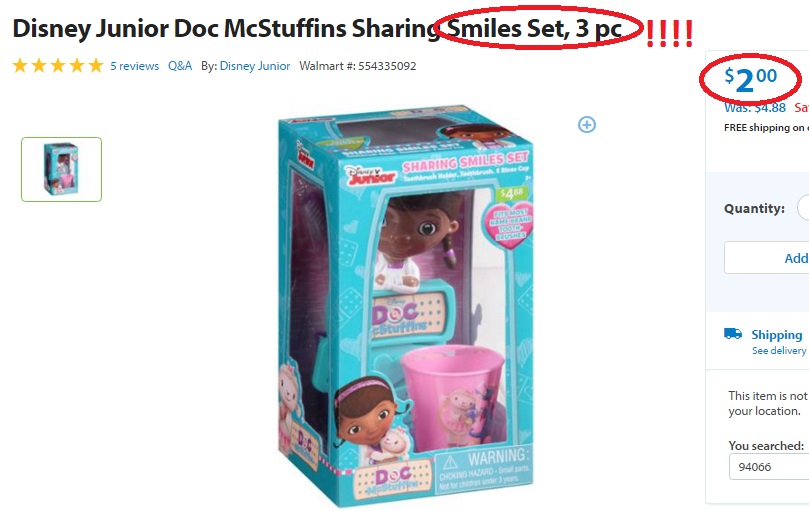This screenshot has height=511, width=809.
Task: Open the 5 reviews link
Action: 134,66
